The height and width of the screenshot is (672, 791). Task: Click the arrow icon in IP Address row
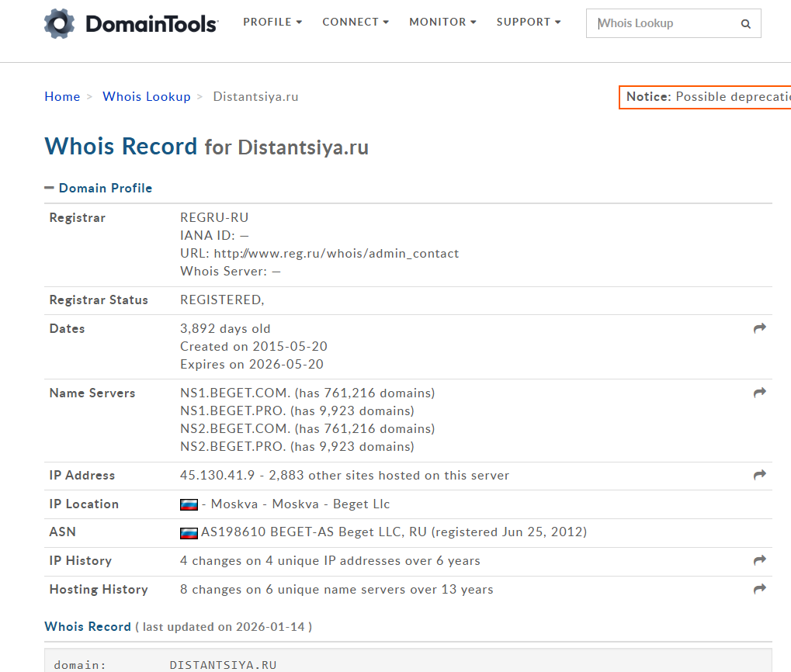759,474
